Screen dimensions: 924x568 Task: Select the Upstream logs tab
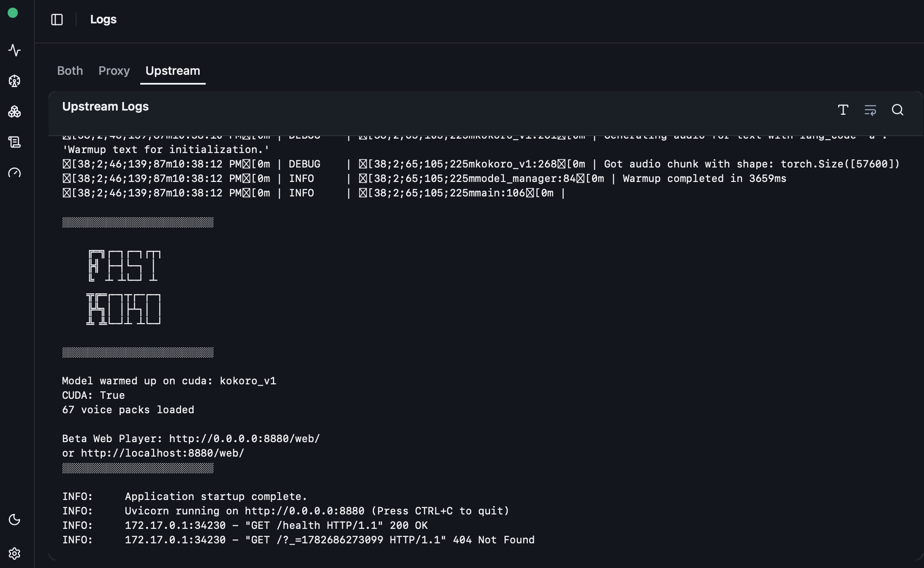pos(173,71)
